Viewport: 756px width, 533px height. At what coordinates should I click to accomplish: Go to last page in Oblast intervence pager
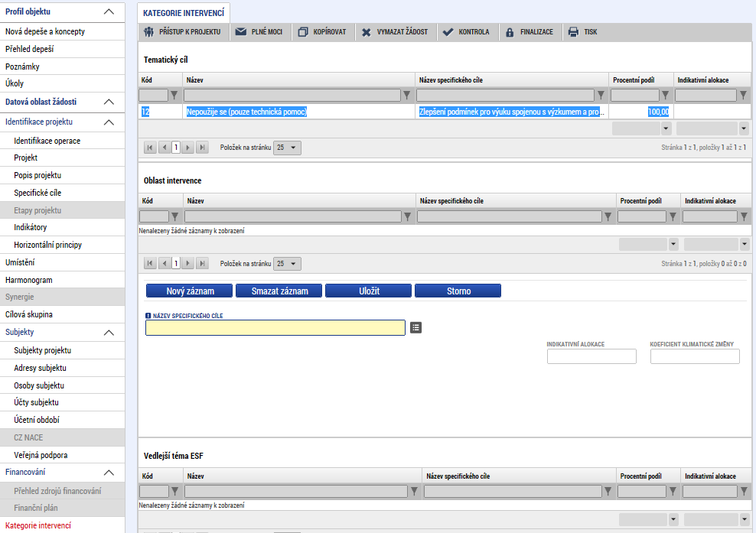(203, 264)
